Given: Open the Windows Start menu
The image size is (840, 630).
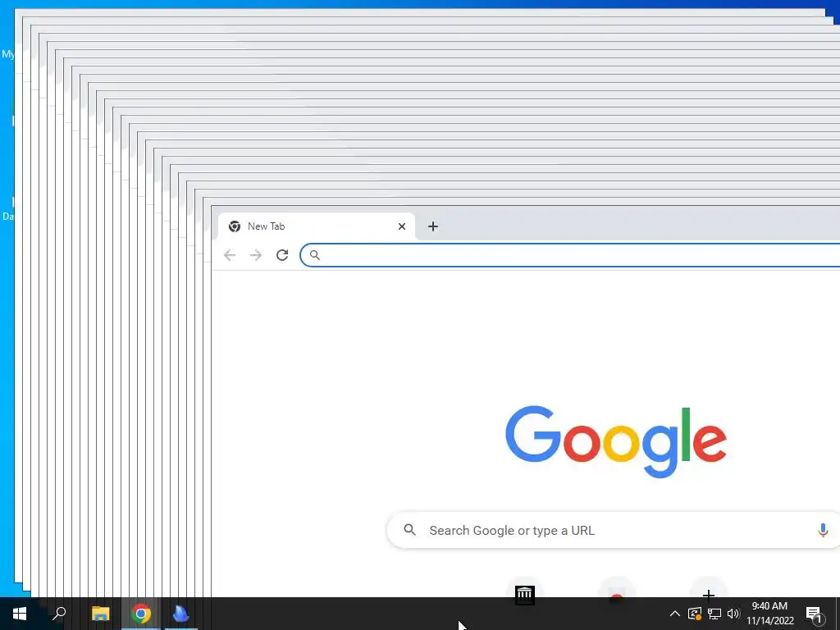Looking at the screenshot, I should [x=20, y=614].
